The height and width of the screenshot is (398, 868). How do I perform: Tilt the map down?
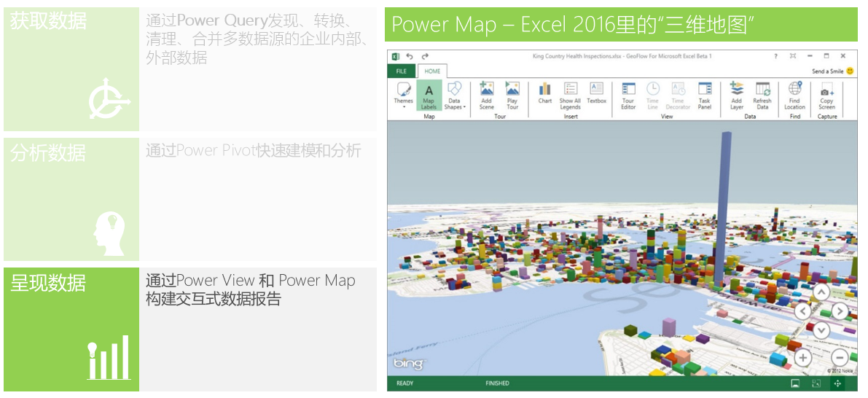coord(821,330)
